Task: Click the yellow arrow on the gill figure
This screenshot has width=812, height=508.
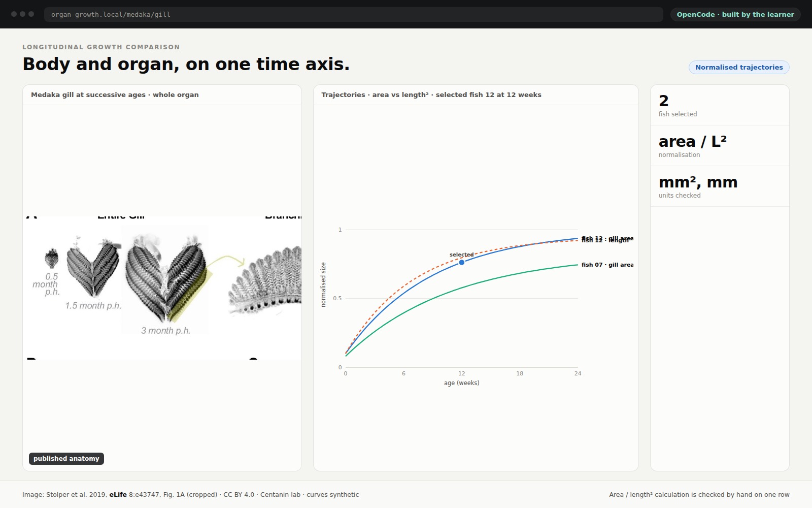Action: tap(226, 261)
